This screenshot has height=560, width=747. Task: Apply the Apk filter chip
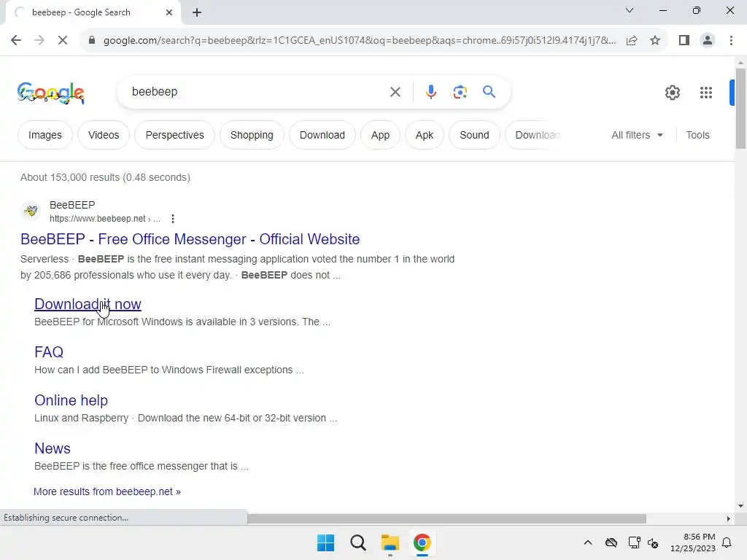tap(424, 135)
